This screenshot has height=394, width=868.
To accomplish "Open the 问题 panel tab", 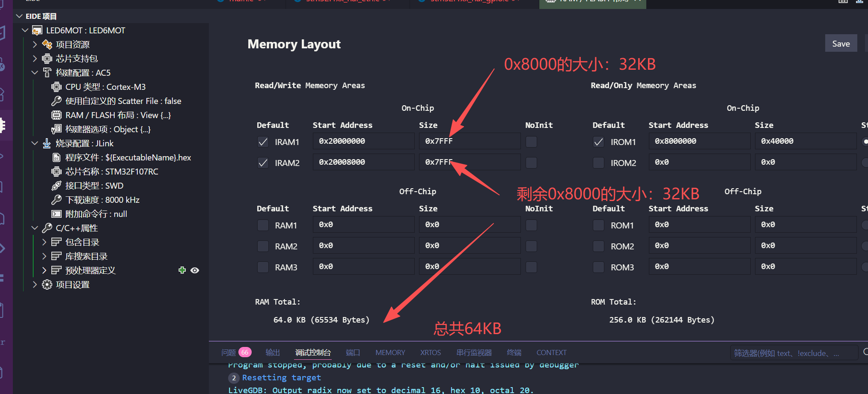I will [x=229, y=353].
